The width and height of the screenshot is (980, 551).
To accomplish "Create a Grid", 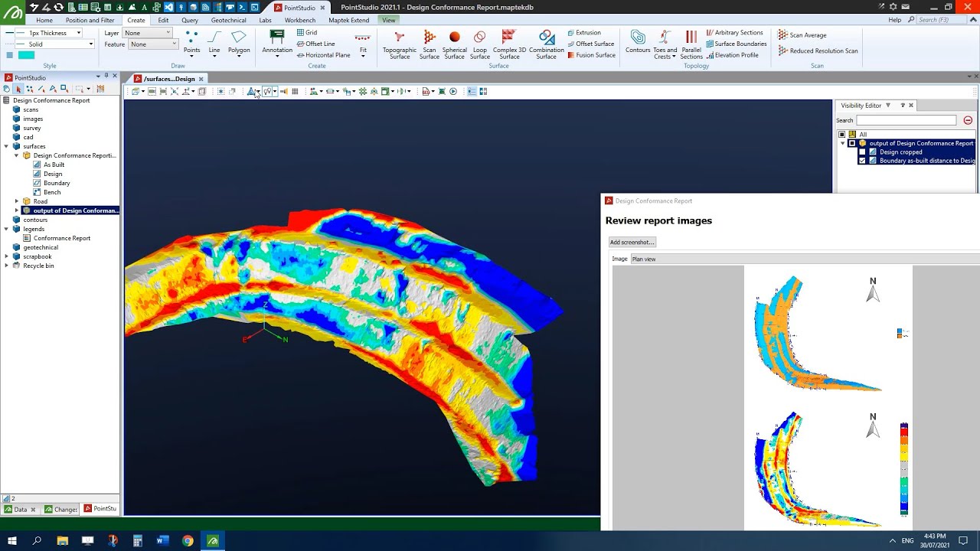I will pyautogui.click(x=306, y=33).
